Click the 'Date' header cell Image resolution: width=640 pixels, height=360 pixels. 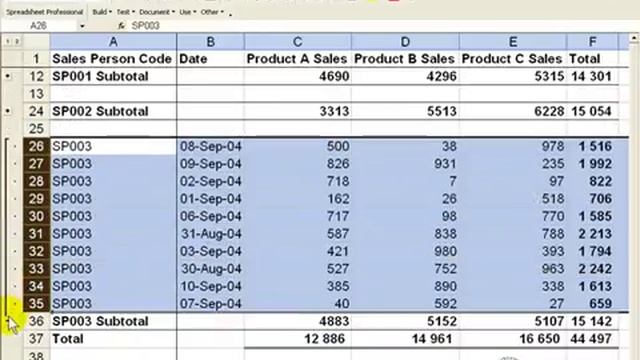(211, 59)
